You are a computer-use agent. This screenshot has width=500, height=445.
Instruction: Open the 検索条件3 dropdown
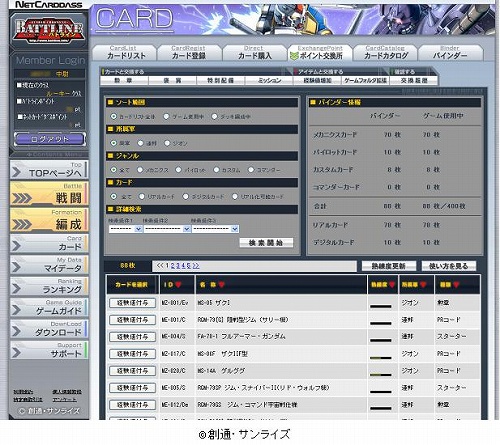[215, 229]
